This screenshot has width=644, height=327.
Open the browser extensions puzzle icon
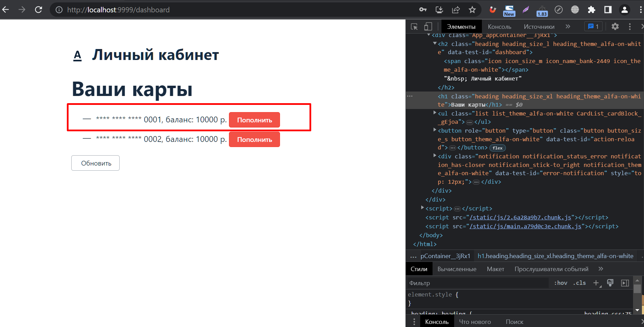click(x=592, y=10)
